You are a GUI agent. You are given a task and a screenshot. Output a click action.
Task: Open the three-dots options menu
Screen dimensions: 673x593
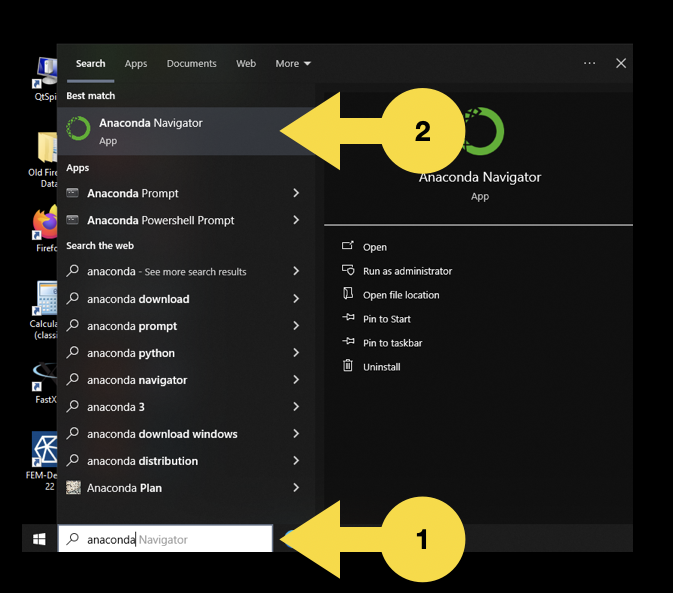[589, 64]
